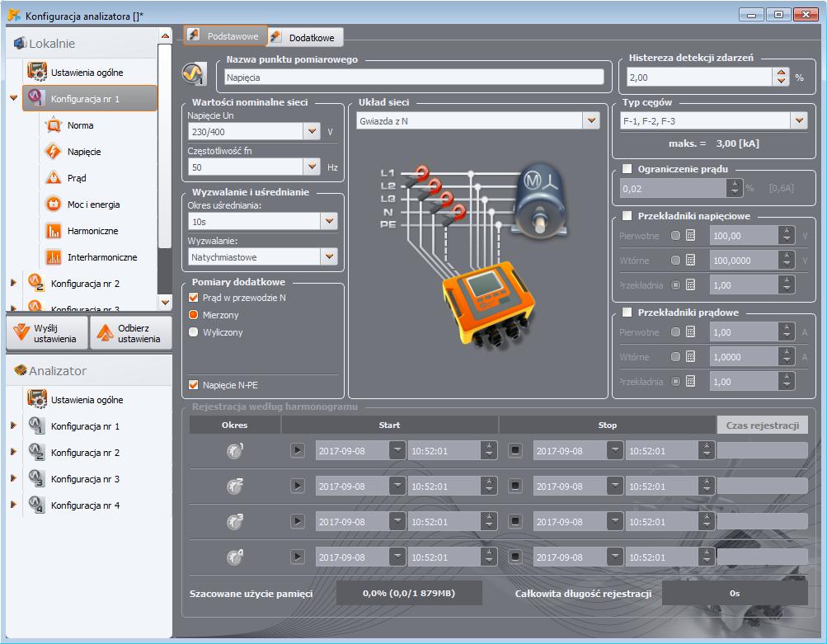Switch to Podstawowe tab
827x644 pixels.
[x=225, y=35]
